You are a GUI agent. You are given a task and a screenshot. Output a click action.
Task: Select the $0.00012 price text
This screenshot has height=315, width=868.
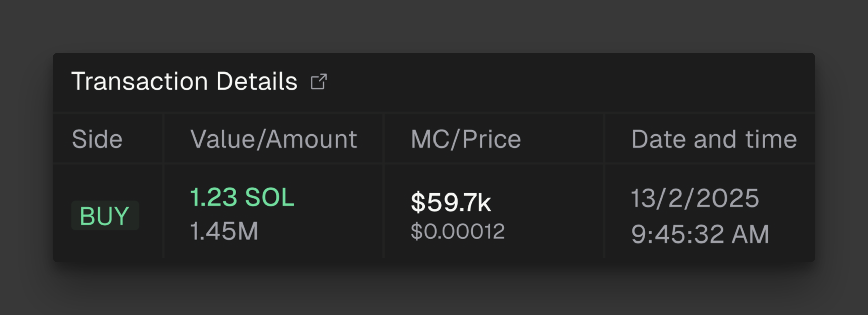click(457, 232)
